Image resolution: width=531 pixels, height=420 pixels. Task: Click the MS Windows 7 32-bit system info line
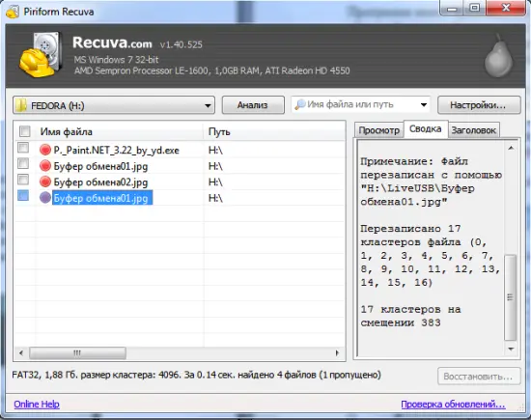116,60
